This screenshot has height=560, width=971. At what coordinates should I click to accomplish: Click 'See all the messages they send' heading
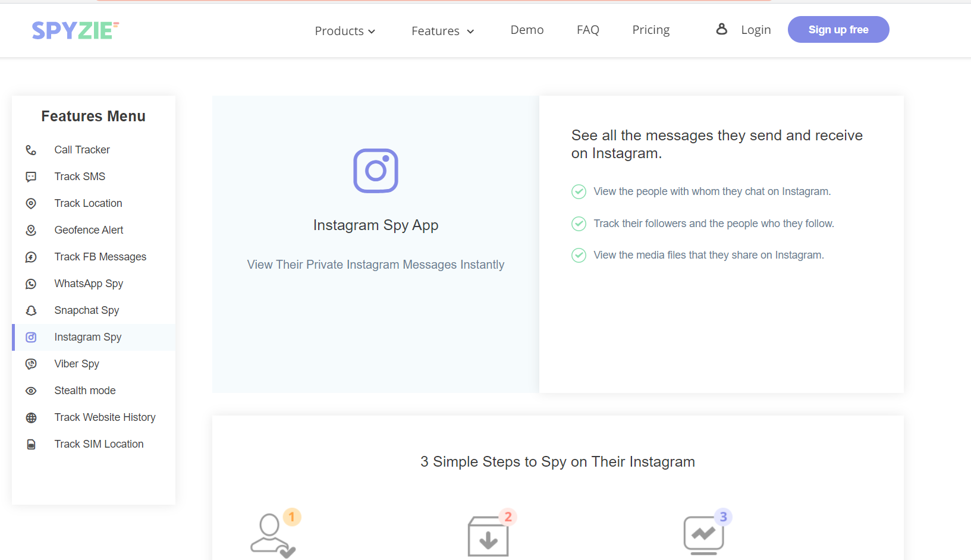coord(717,144)
